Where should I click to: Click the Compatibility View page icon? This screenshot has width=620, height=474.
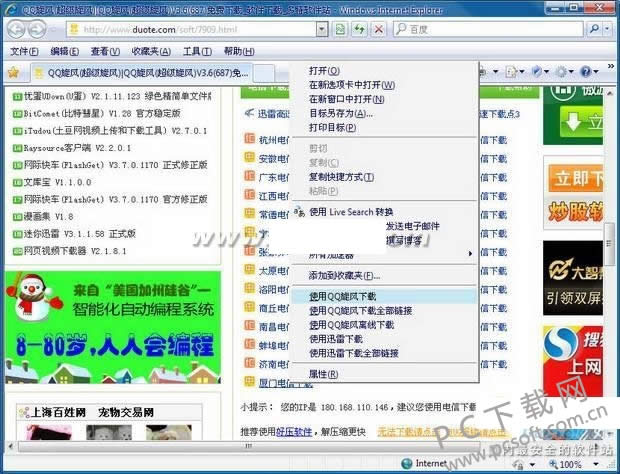click(340, 29)
